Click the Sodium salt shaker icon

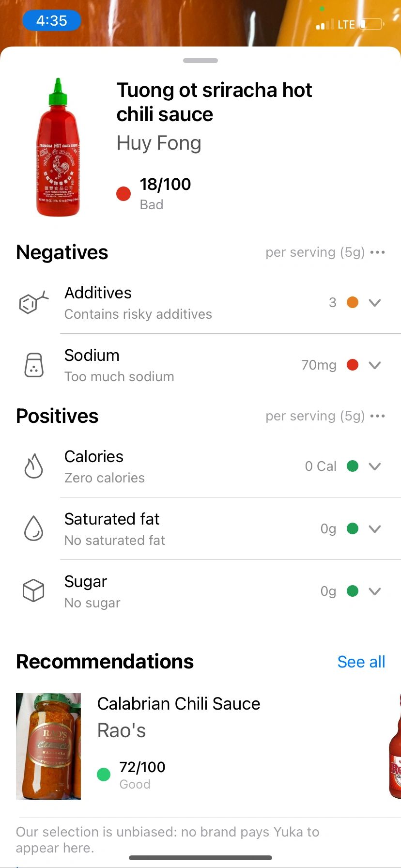[x=34, y=365]
